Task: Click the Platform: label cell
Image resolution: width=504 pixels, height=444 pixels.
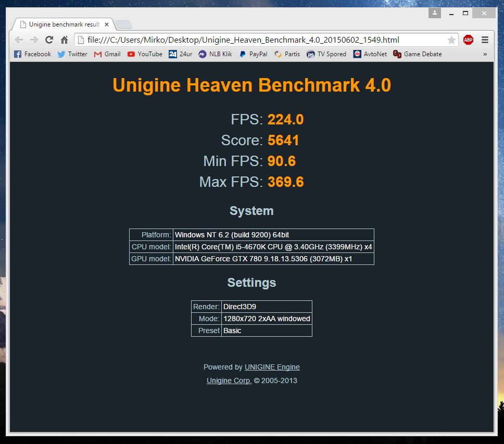Action: 152,235
